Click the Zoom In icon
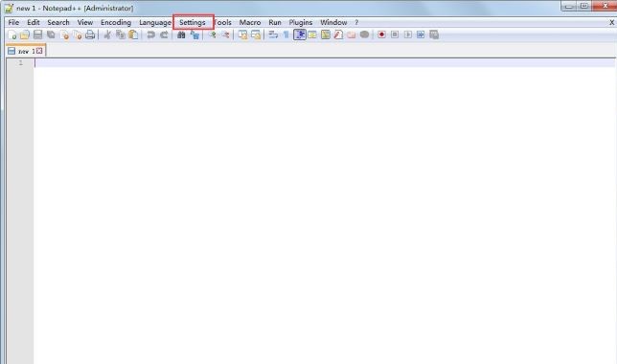The height and width of the screenshot is (364, 617). pyautogui.click(x=212, y=34)
